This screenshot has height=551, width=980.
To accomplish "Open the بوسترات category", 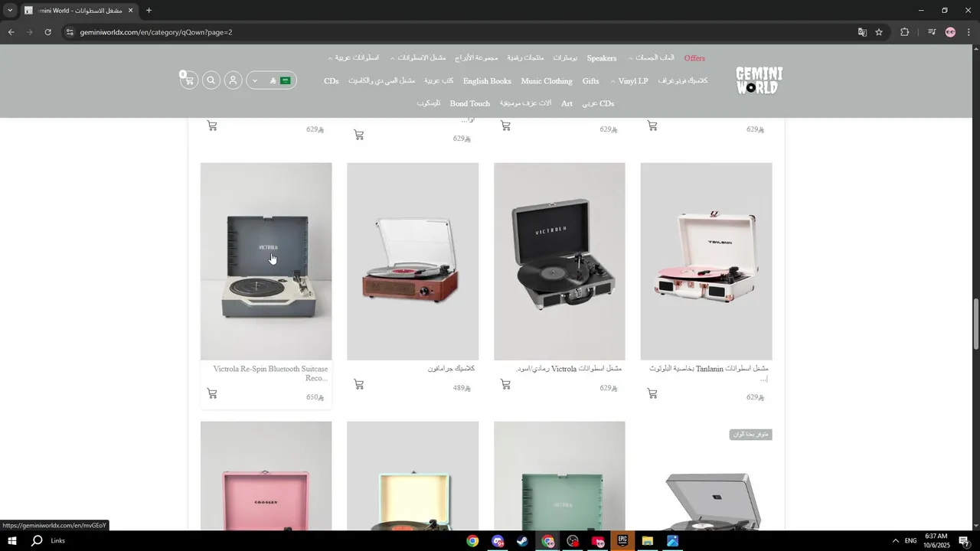I will click(565, 58).
